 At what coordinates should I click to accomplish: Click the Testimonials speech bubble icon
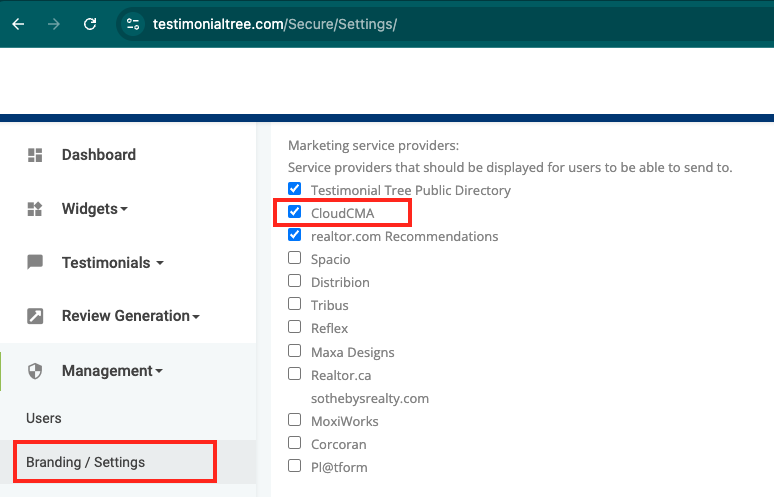(x=35, y=262)
